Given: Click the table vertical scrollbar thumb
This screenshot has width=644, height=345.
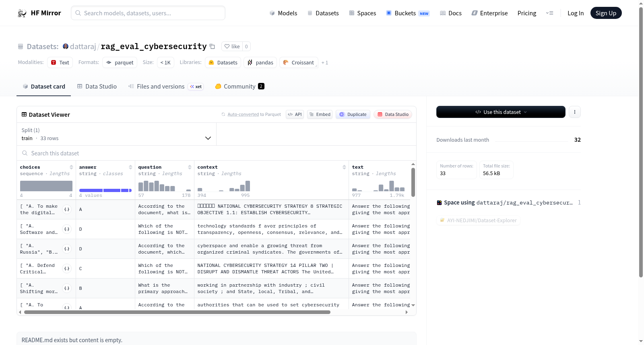Looking at the screenshot, I should (413, 182).
